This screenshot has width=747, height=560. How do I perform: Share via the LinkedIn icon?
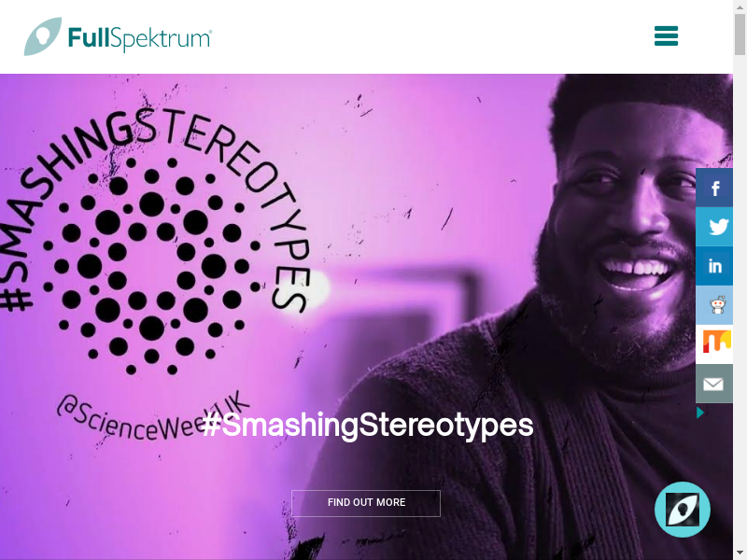click(714, 266)
